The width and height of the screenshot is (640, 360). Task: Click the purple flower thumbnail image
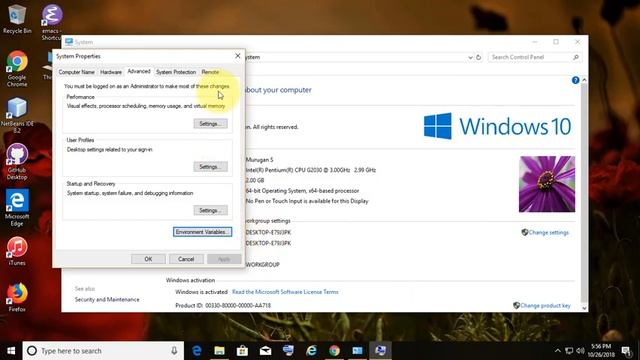pyautogui.click(x=547, y=184)
